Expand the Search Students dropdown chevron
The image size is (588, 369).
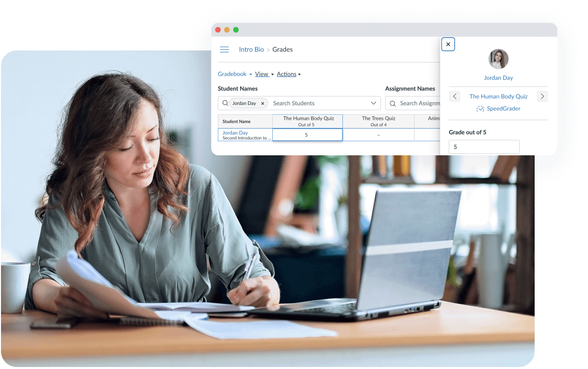(x=374, y=103)
